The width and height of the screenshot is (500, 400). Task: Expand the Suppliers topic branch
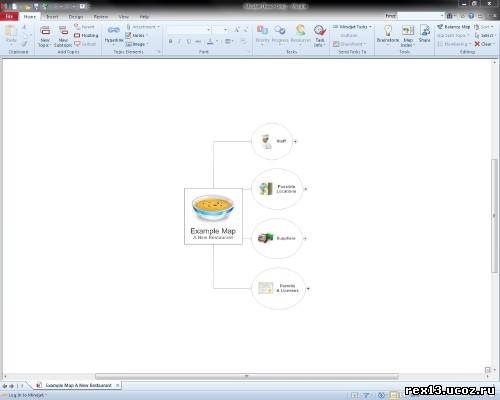305,238
